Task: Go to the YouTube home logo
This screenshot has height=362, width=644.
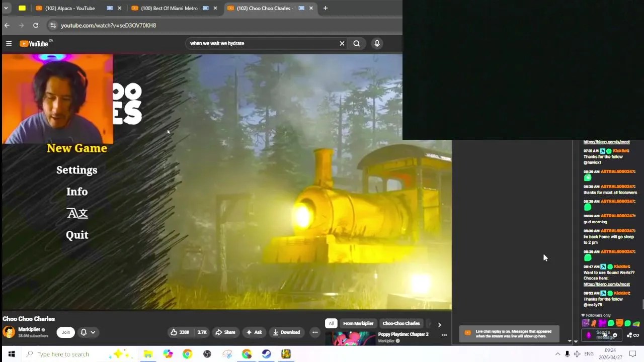Action: pyautogui.click(x=34, y=44)
